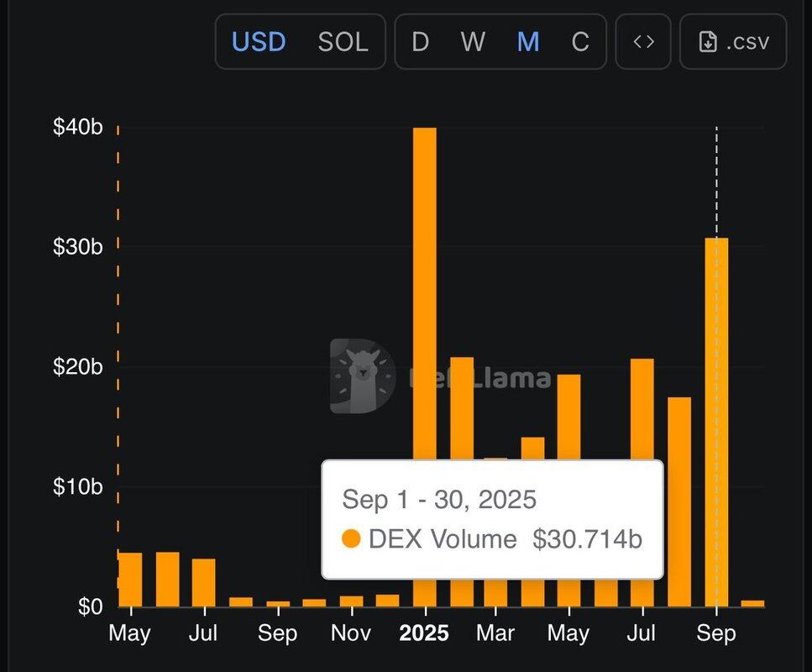Image resolution: width=812 pixels, height=672 pixels.
Task: Click the DefiLlama llama watermark logo
Action: (x=363, y=375)
